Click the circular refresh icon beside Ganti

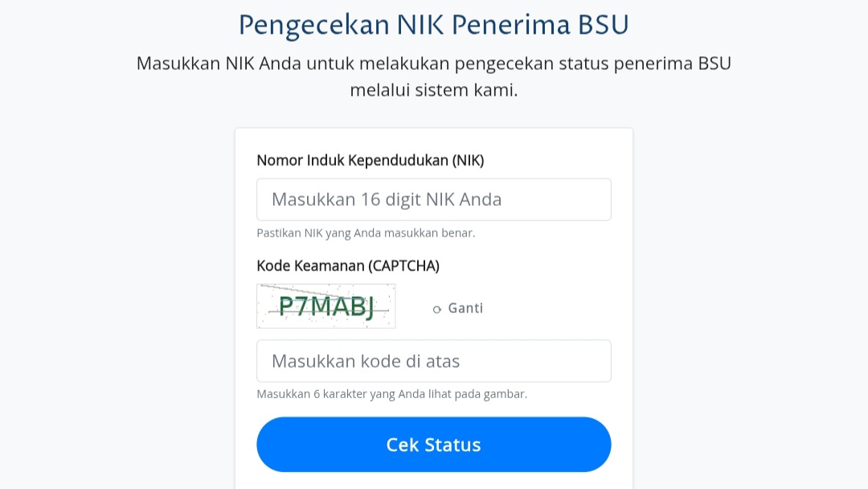point(436,309)
